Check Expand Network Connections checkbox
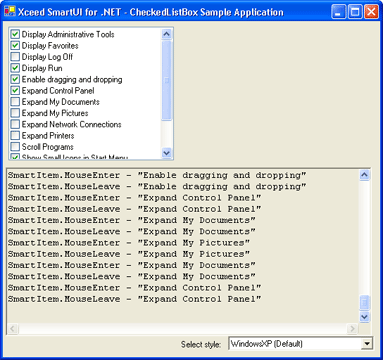The height and width of the screenshot is (360, 383). pos(15,124)
